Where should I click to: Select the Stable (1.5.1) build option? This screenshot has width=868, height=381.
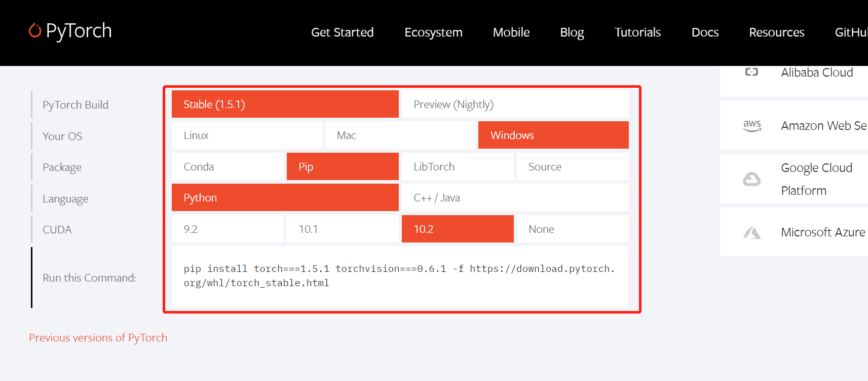click(285, 104)
